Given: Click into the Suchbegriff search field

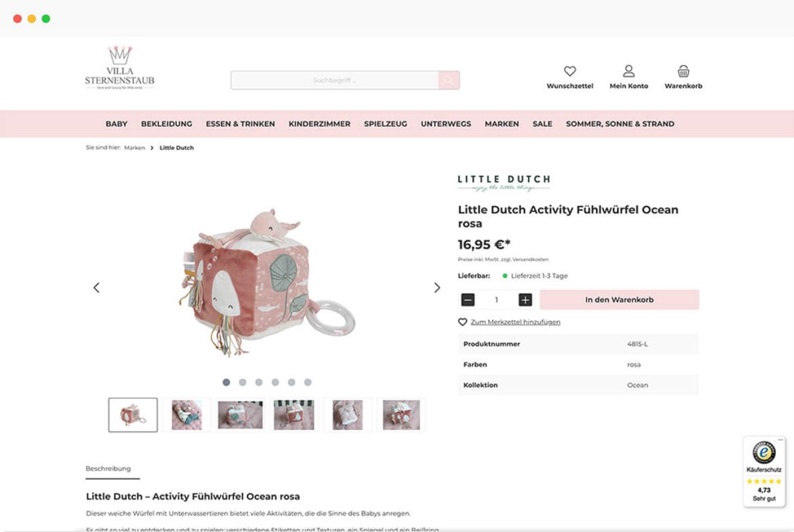Looking at the screenshot, I should click(334, 81).
